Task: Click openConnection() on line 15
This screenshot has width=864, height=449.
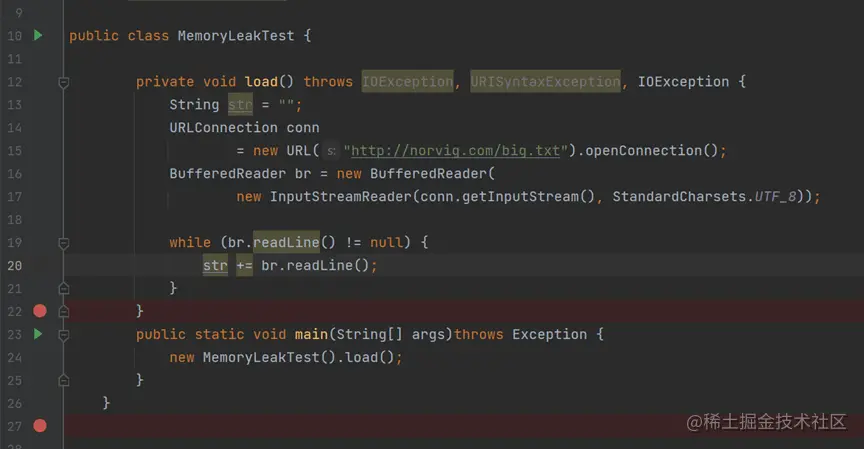Action: (x=651, y=150)
